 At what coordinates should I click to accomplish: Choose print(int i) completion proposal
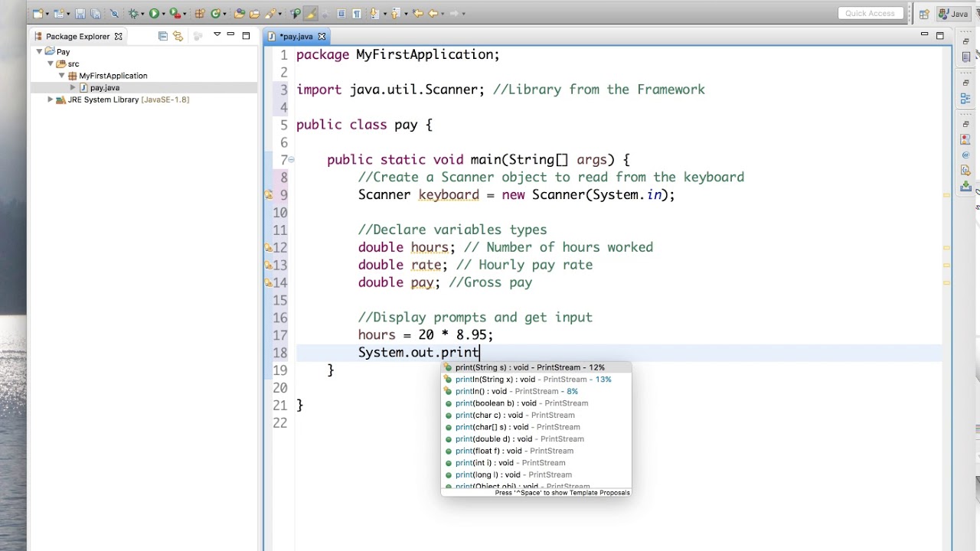pyautogui.click(x=536, y=463)
